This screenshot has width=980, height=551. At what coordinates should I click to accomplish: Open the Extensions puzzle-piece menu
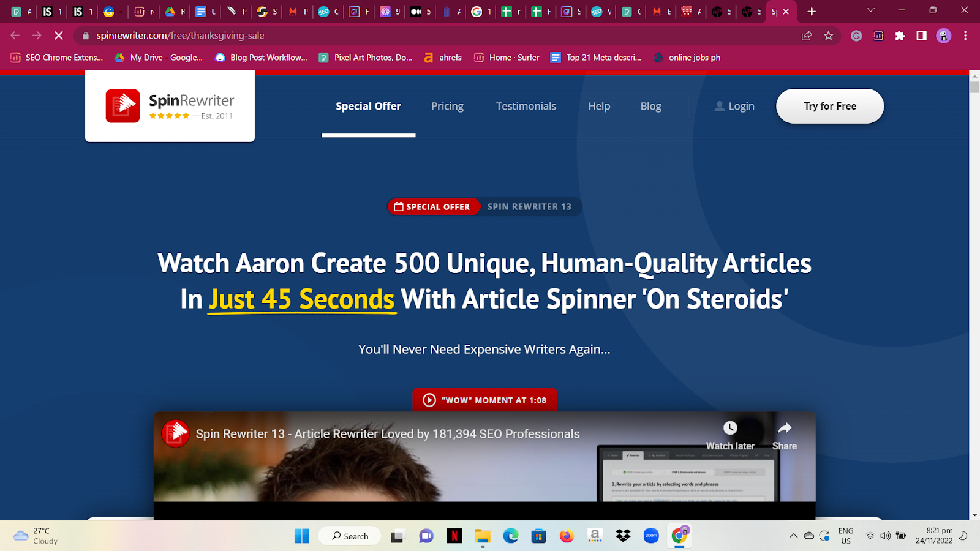click(900, 36)
